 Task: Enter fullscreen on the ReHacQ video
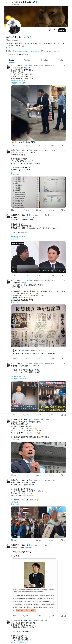tap(64, 270)
